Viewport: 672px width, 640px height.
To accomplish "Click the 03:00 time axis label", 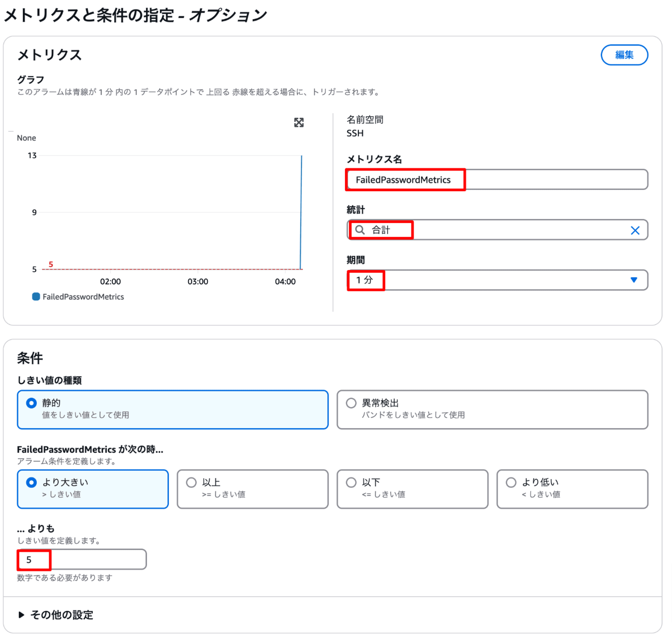I will [x=198, y=282].
